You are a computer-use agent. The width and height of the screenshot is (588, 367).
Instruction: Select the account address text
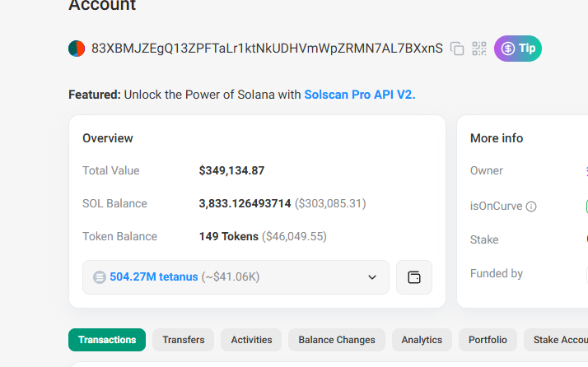pyautogui.click(x=267, y=49)
